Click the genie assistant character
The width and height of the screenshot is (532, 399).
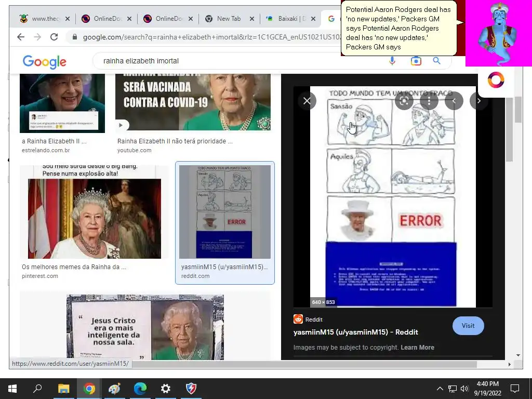(x=498, y=33)
